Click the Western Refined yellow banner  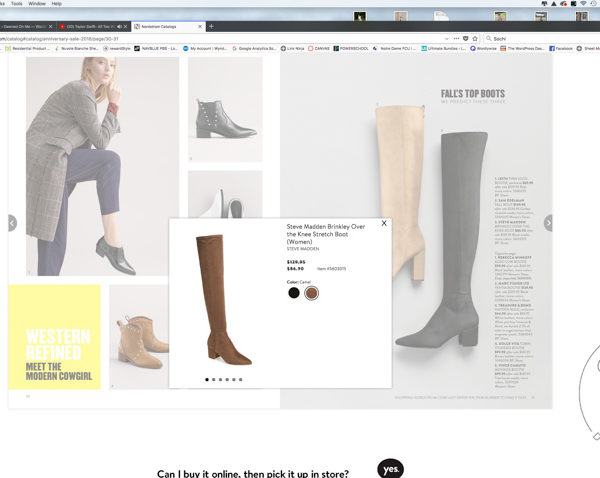coord(54,337)
